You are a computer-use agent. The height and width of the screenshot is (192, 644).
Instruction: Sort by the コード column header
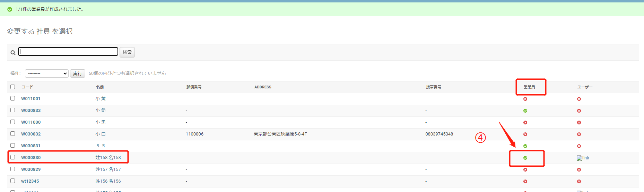click(27, 87)
